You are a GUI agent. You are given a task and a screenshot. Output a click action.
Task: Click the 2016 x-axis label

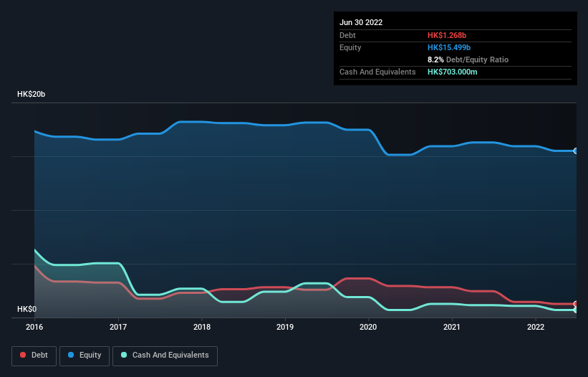click(34, 327)
